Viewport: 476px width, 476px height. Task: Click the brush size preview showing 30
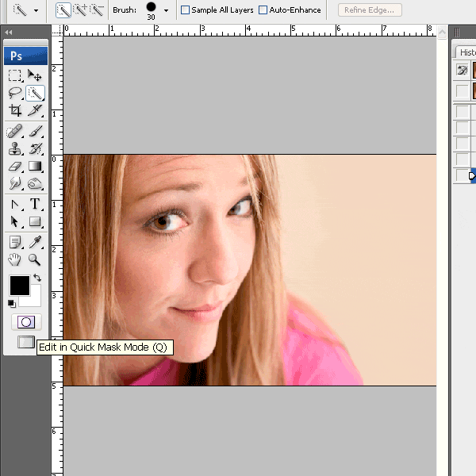(151, 10)
